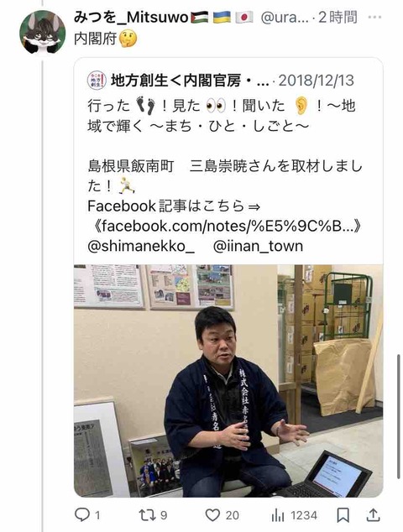Like the post using the heart icon

click(212, 515)
